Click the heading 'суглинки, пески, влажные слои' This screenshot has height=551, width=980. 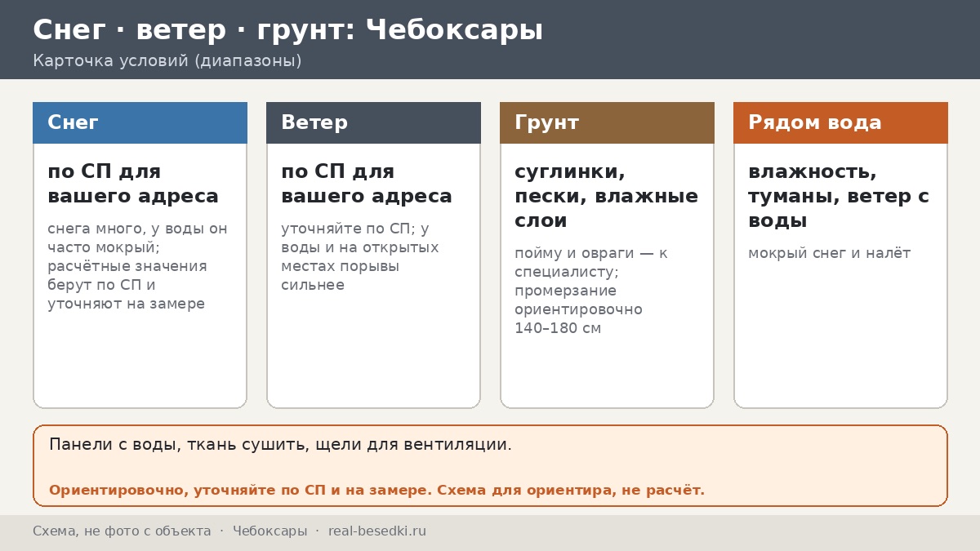tap(606, 196)
